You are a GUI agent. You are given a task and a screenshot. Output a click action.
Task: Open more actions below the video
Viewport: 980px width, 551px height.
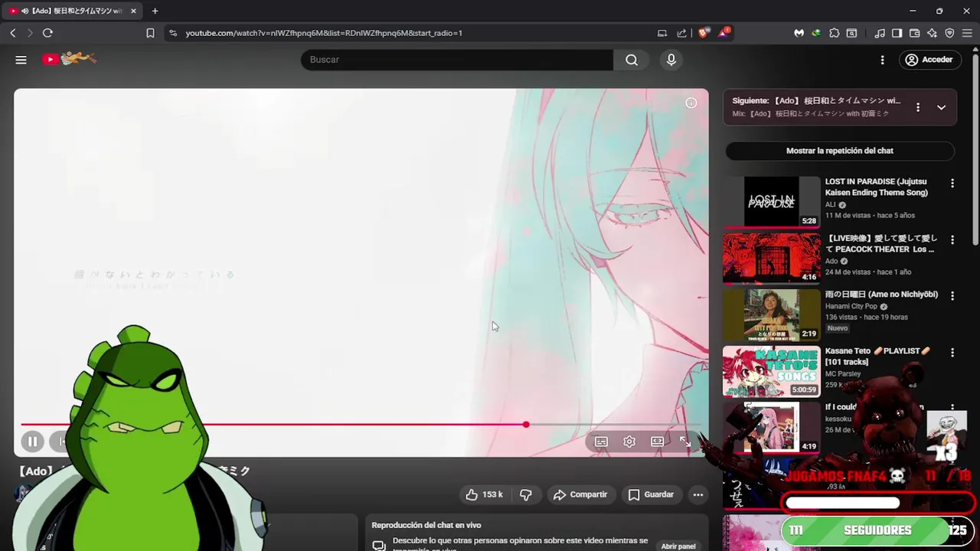pyautogui.click(x=698, y=494)
